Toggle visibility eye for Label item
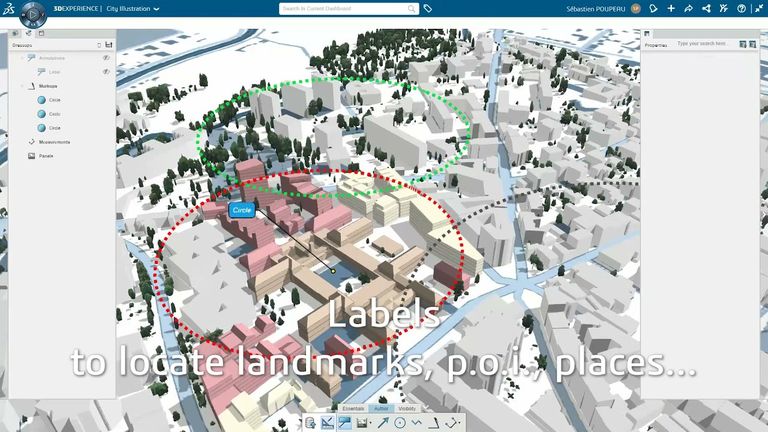 pos(106,72)
